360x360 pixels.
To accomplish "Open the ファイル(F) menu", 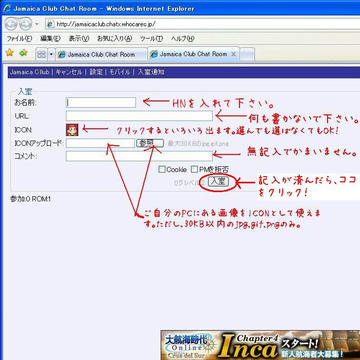I will coord(19,39).
